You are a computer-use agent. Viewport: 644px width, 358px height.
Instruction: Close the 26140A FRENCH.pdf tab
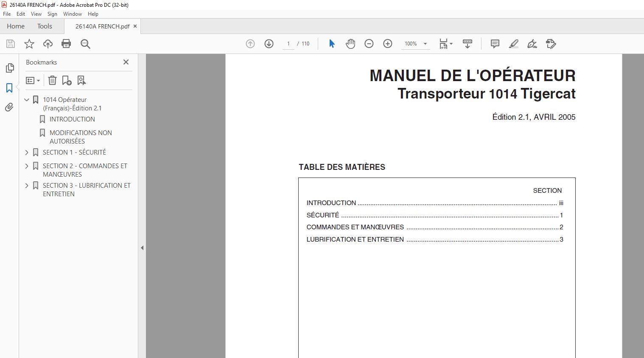coord(135,26)
